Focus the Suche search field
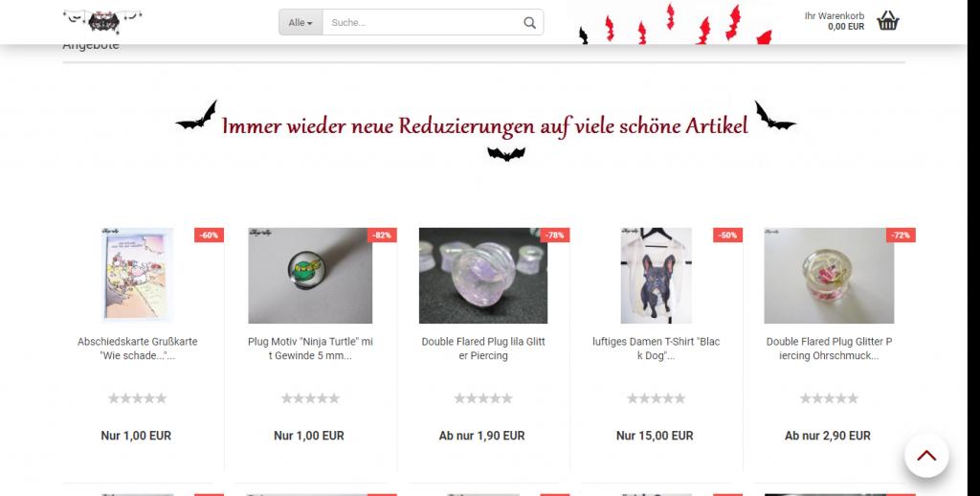This screenshot has height=496, width=980. [x=422, y=23]
